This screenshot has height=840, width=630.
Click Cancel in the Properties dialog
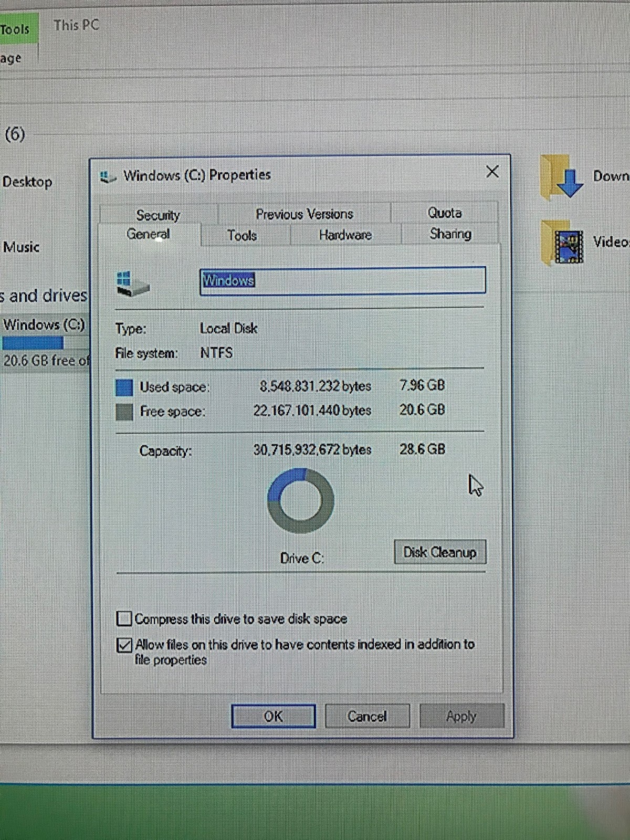click(x=367, y=716)
